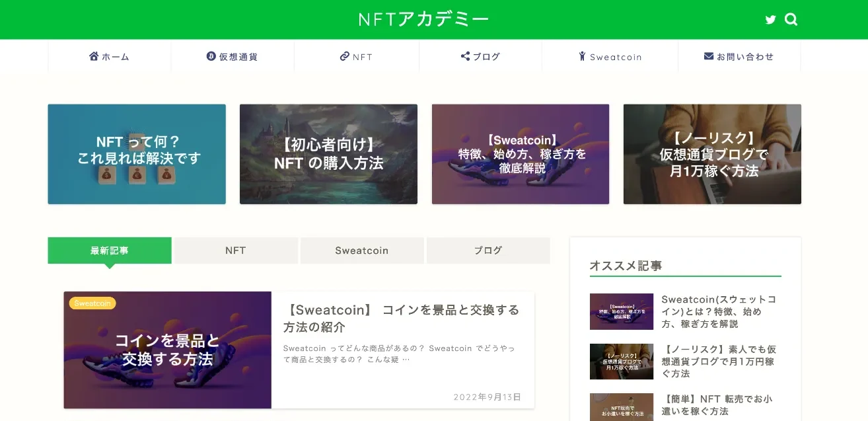Open the 【初心者向け】NFTの購入方法 banner
The height and width of the screenshot is (421, 868).
point(328,154)
